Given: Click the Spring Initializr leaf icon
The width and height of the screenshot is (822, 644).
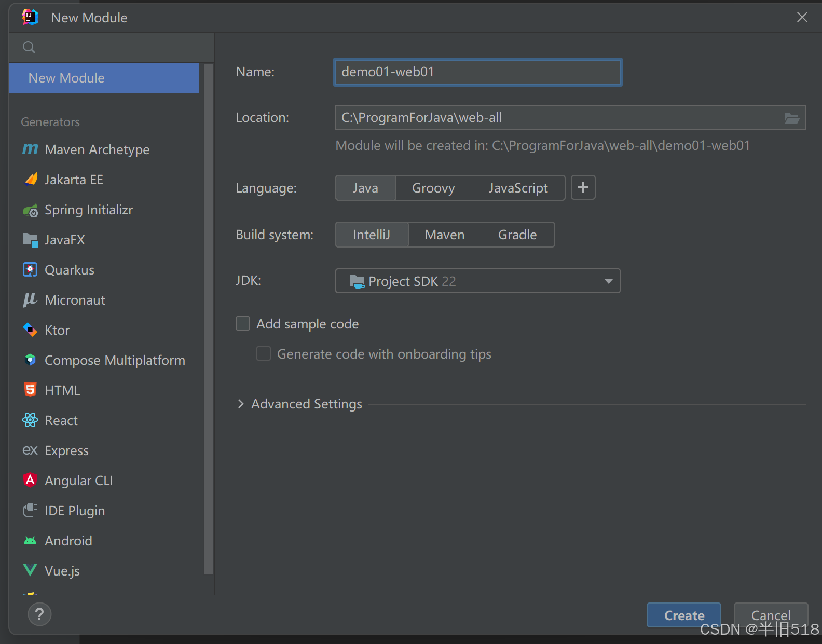Looking at the screenshot, I should 30,210.
